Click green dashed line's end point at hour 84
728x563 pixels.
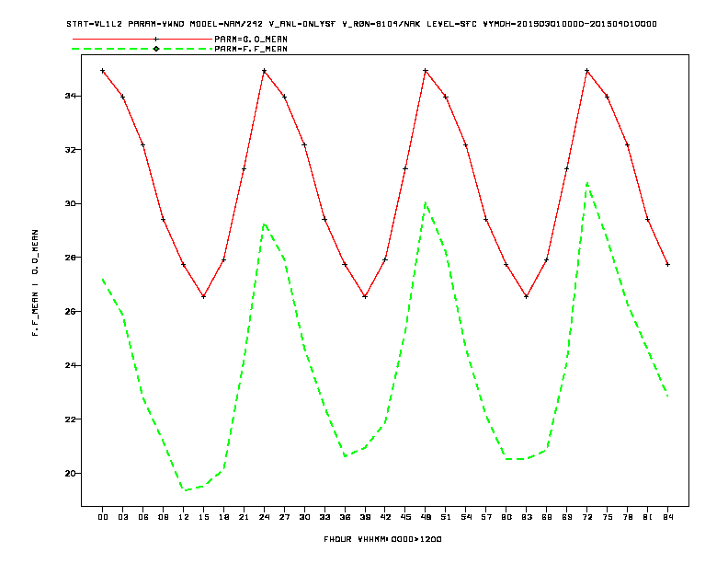667,396
